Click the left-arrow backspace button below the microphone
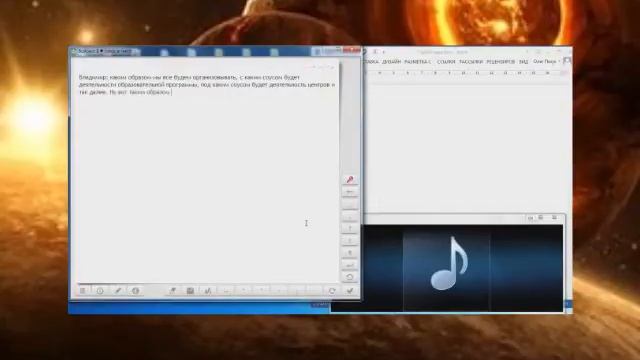This screenshot has width=640, height=360. [350, 191]
